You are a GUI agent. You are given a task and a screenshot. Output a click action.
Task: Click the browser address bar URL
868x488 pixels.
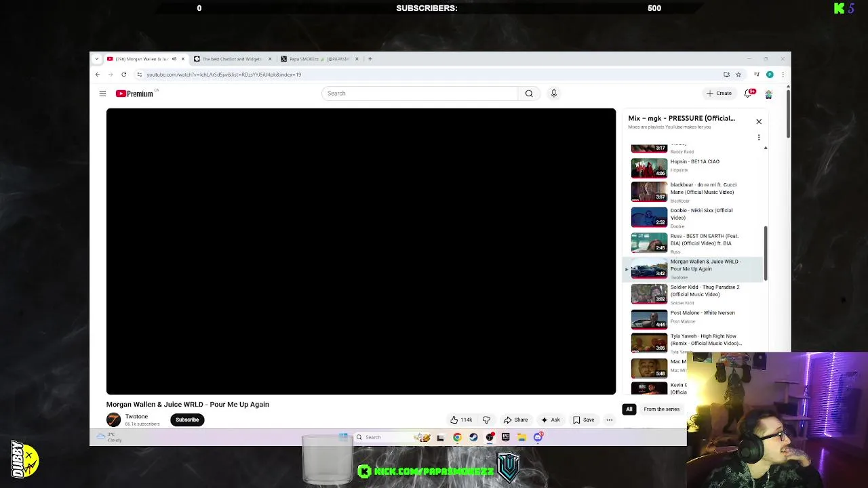224,75
